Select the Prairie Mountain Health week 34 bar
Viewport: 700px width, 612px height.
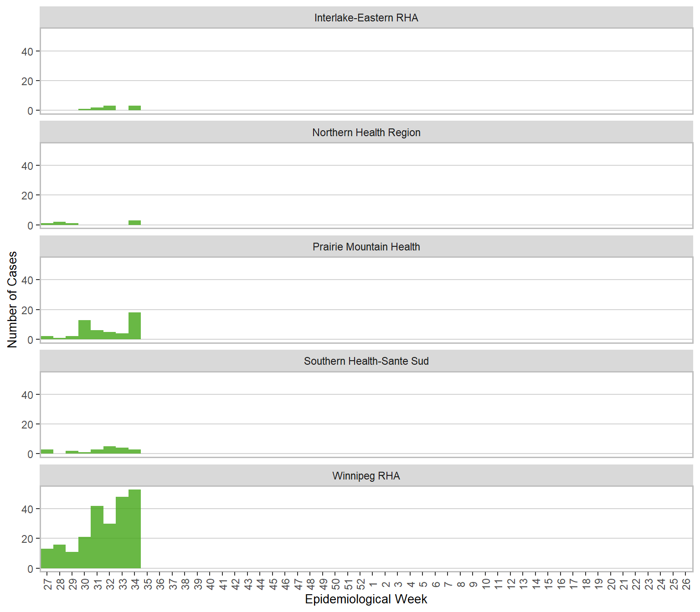point(134,326)
